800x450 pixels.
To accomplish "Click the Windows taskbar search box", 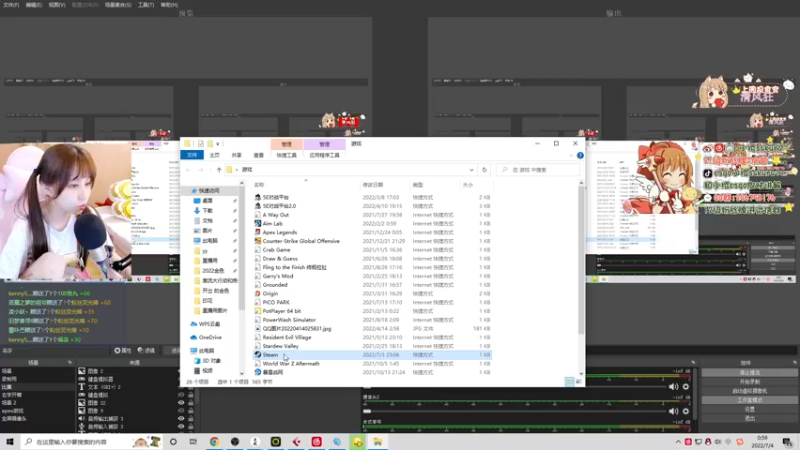I will pyautogui.click(x=91, y=441).
